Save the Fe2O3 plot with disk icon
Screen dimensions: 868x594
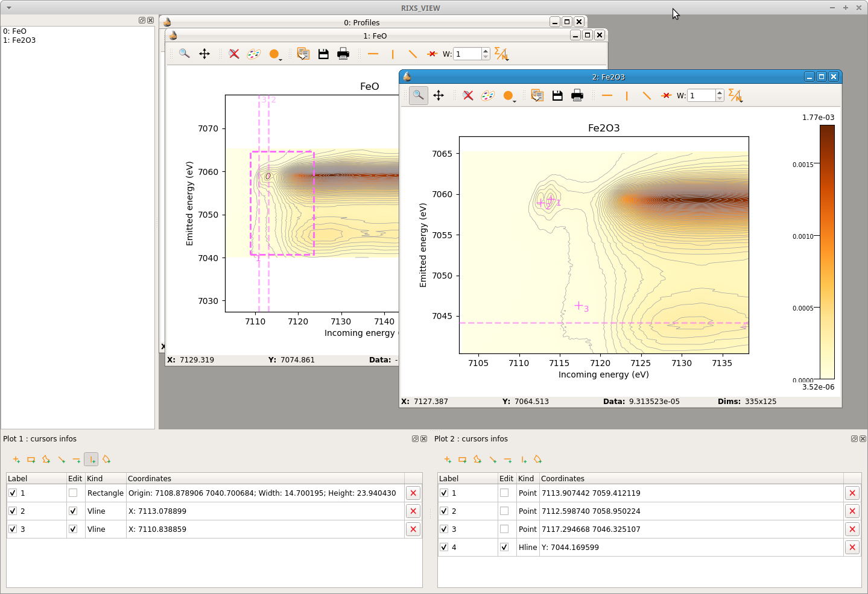(557, 95)
